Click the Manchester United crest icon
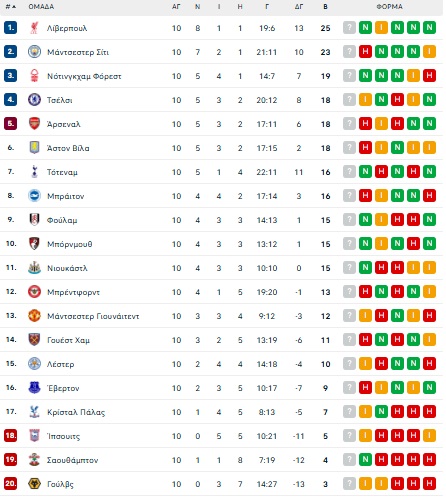This screenshot has height=497, width=446. pos(34,316)
